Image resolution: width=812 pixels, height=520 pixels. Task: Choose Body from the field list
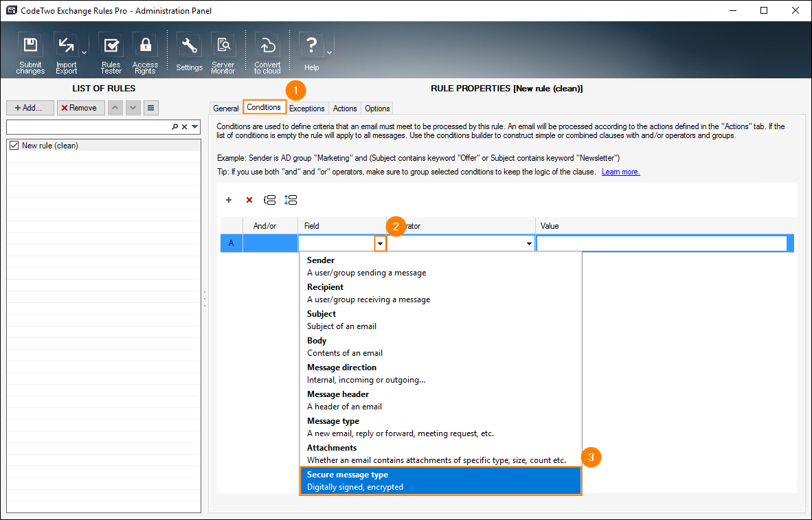[x=441, y=347]
